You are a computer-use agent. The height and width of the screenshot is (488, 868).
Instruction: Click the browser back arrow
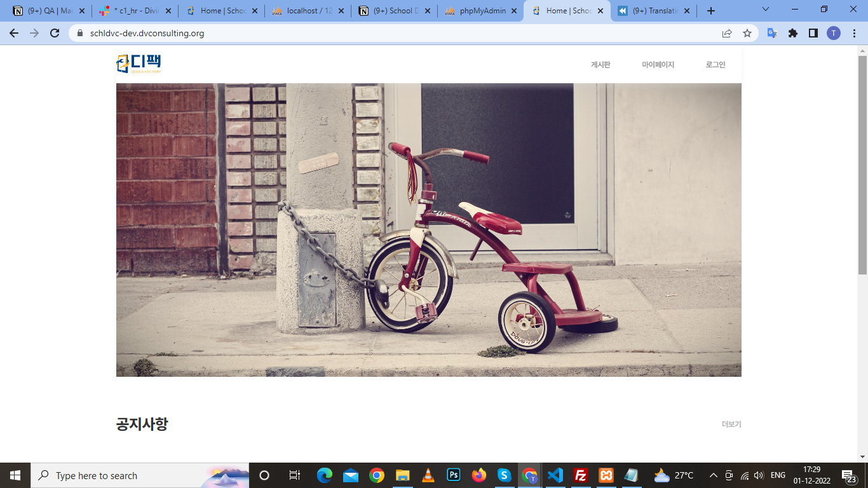(14, 33)
